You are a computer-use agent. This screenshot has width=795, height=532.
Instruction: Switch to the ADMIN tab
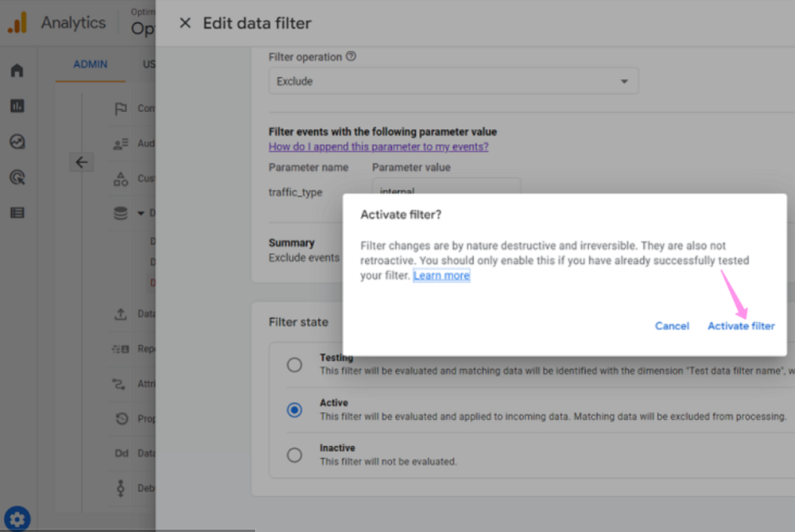[x=90, y=64]
